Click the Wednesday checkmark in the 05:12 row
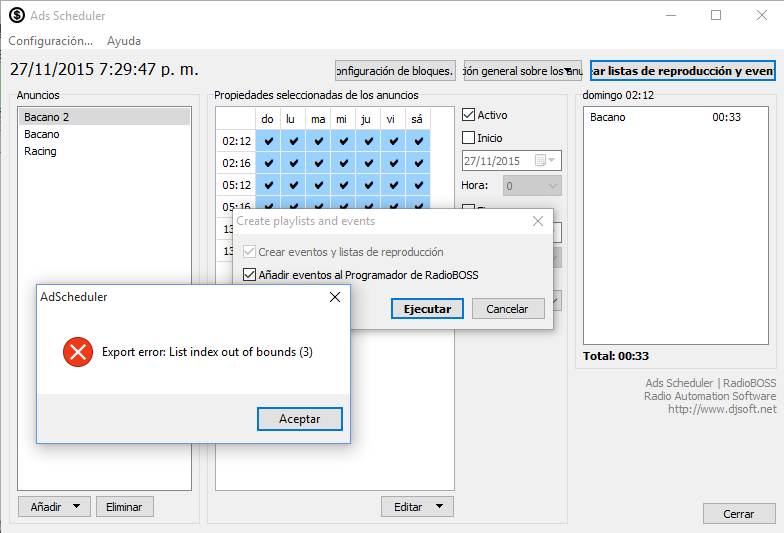The height and width of the screenshot is (533, 784). click(x=342, y=185)
